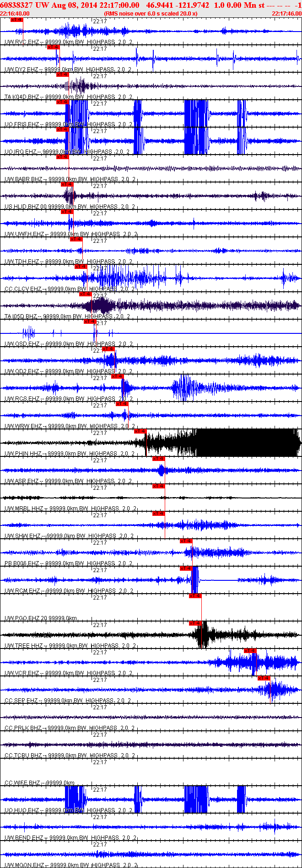Screen dimensions: 302x868
Task: Click the PB.B006.EHZ station label
Action: [22, 563]
